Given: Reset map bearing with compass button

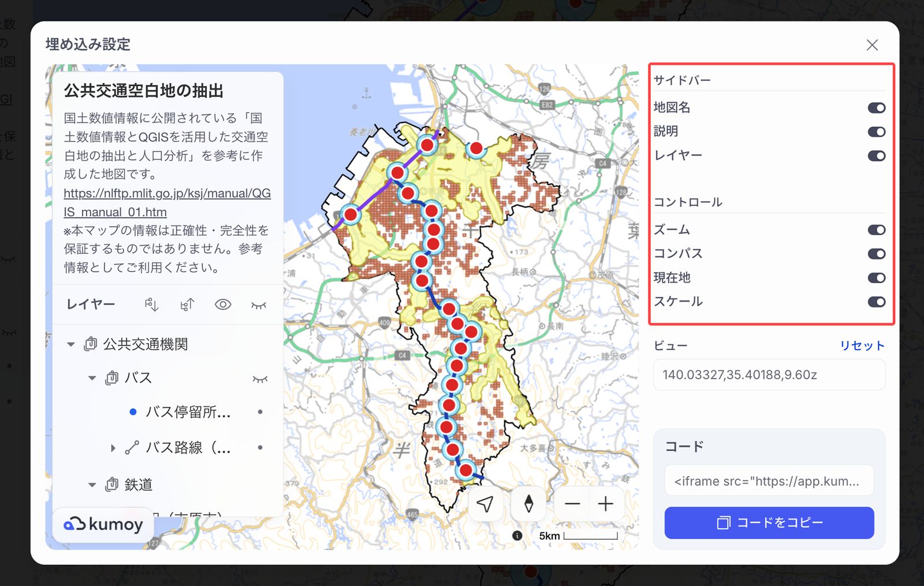Looking at the screenshot, I should [528, 504].
